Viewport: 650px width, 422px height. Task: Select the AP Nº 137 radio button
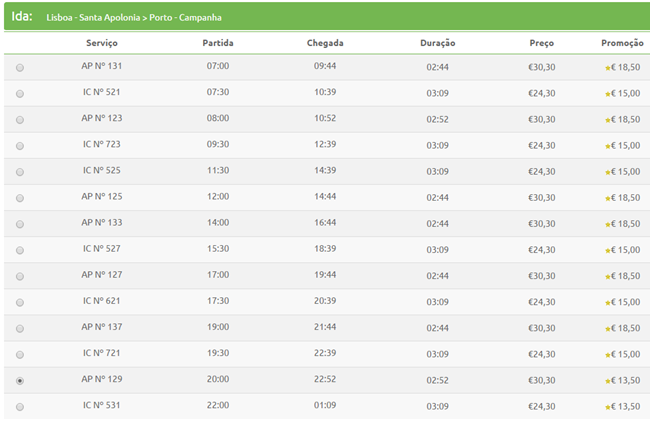point(19,329)
